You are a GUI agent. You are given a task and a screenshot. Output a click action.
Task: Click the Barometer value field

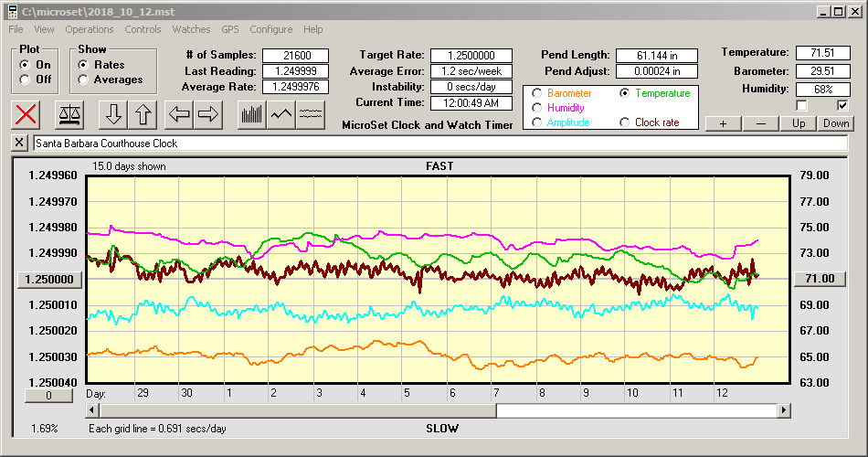click(822, 71)
